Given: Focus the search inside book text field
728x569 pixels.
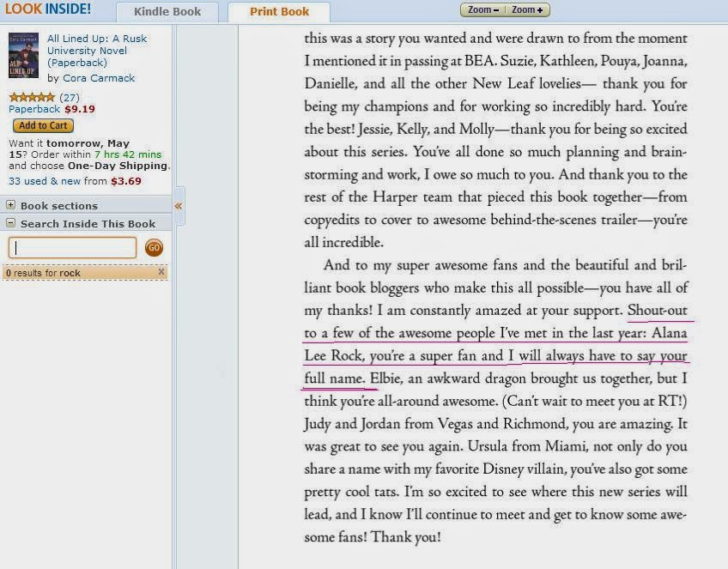Looking at the screenshot, I should point(72,248).
